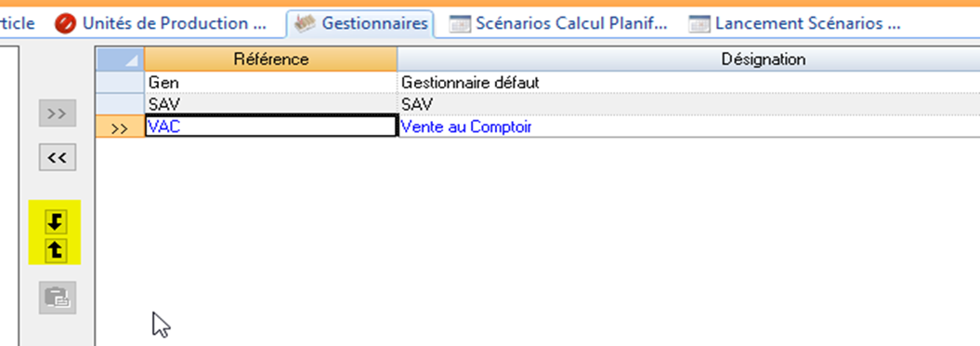Click the grid icon on Scénarios Calcul Planif tab
This screenshot has height=346, width=980.
click(460, 24)
